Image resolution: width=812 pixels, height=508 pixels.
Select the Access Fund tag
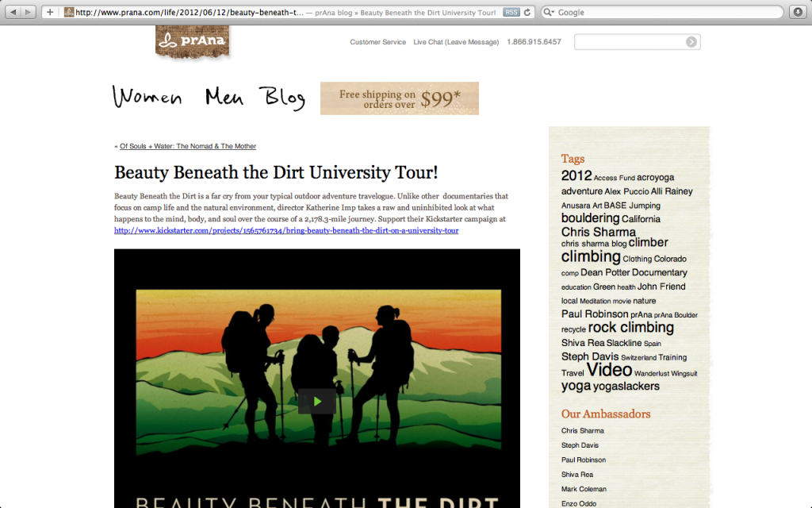click(615, 178)
